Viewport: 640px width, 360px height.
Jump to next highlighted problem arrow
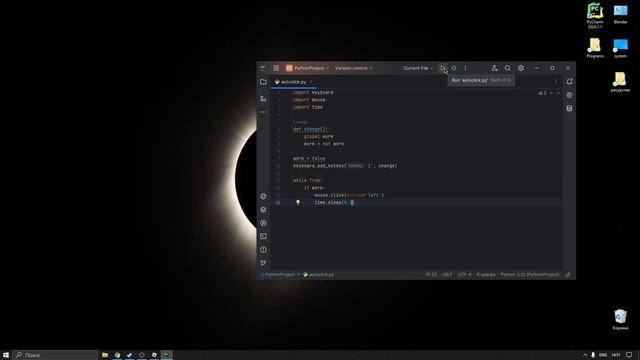(558, 93)
